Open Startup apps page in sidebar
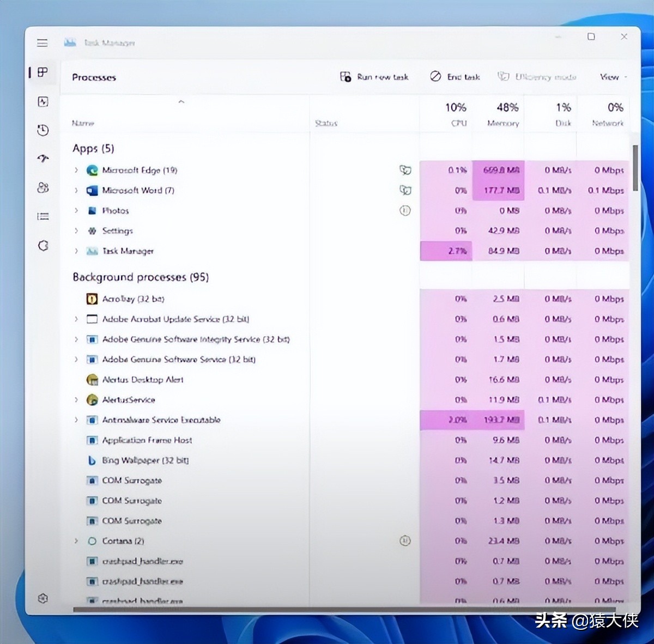The width and height of the screenshot is (654, 644). point(43,159)
